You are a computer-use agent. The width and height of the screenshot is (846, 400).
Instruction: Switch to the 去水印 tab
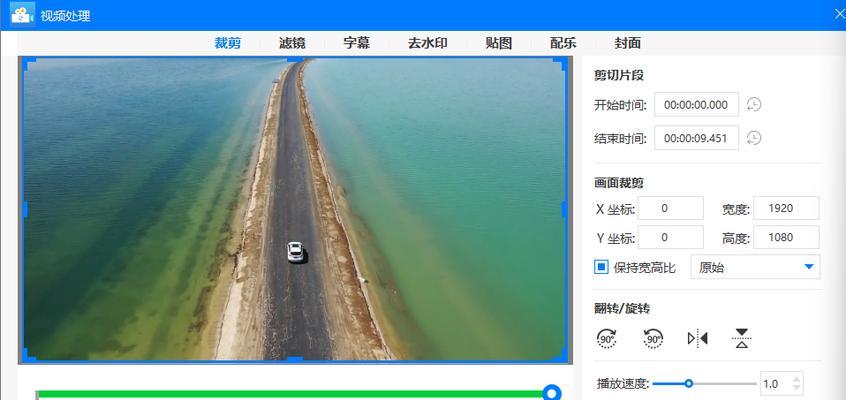pos(427,43)
